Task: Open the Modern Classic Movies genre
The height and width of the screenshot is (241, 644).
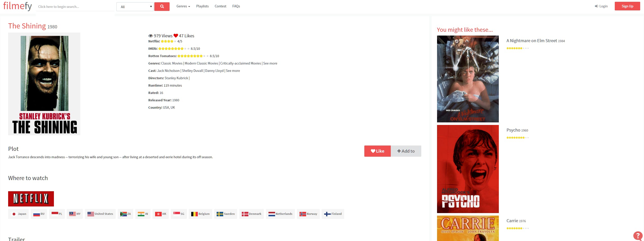Action: 201,63
